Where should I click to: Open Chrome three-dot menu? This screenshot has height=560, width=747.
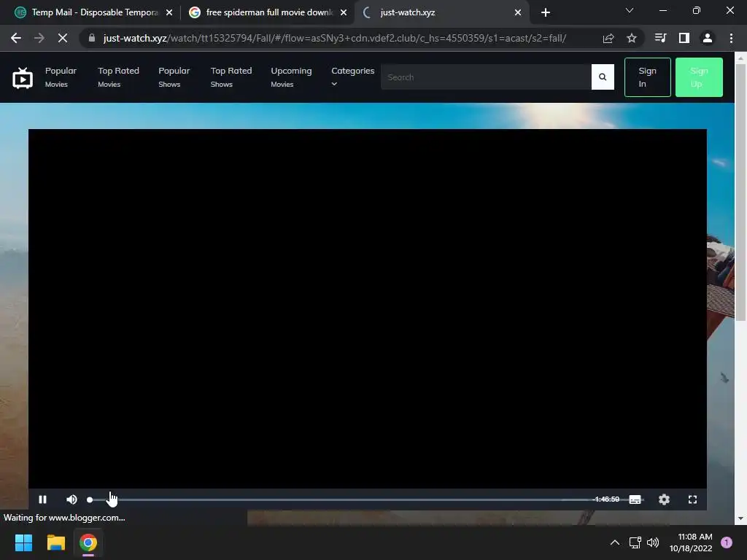pyautogui.click(x=731, y=38)
